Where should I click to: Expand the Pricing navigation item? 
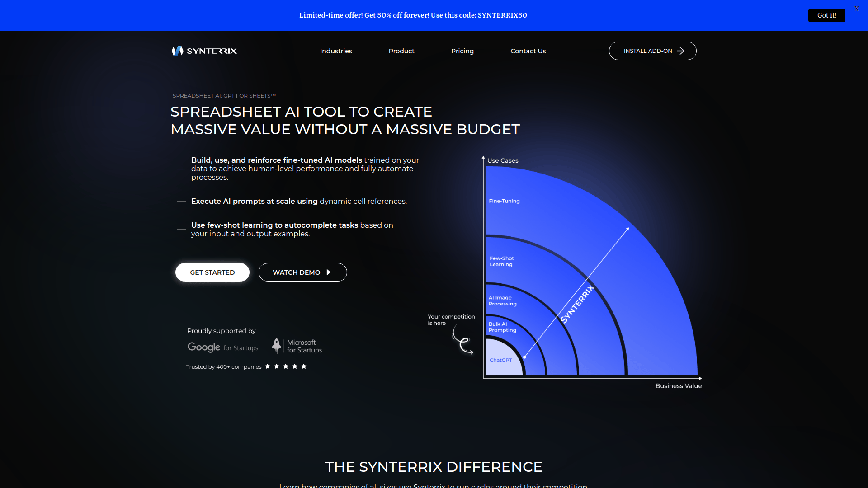coord(462,51)
